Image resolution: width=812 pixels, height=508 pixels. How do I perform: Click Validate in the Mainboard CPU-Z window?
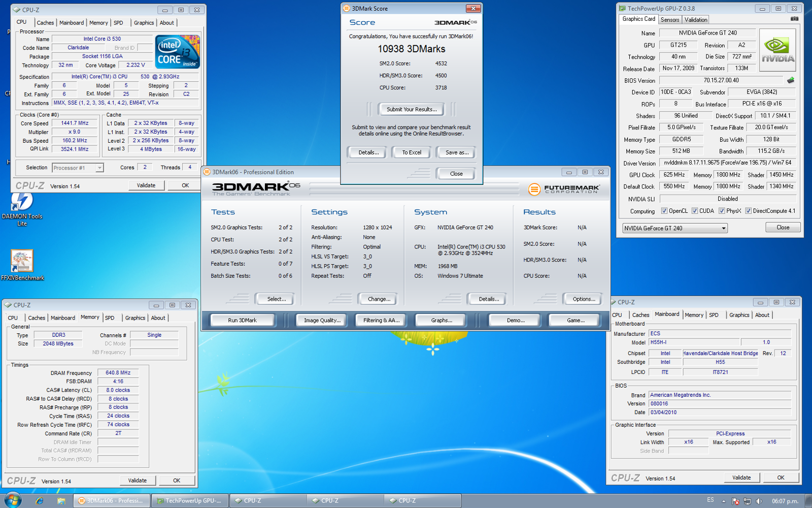point(741,478)
